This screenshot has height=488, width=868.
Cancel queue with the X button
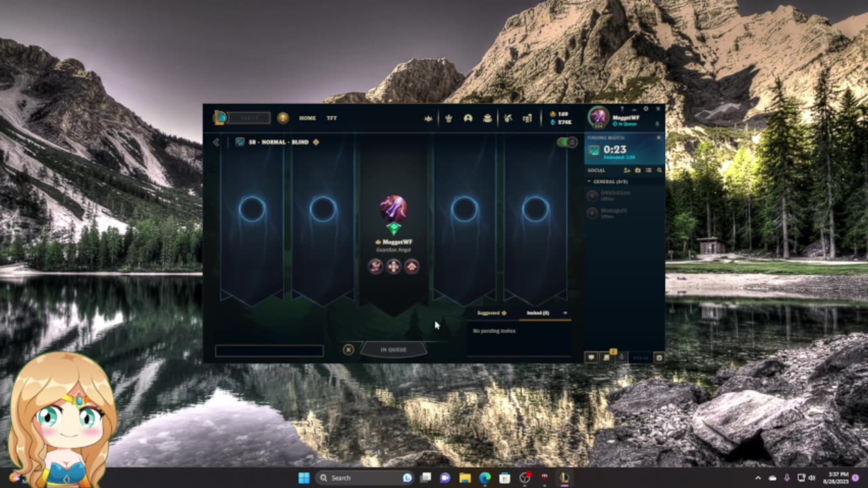[x=349, y=350]
